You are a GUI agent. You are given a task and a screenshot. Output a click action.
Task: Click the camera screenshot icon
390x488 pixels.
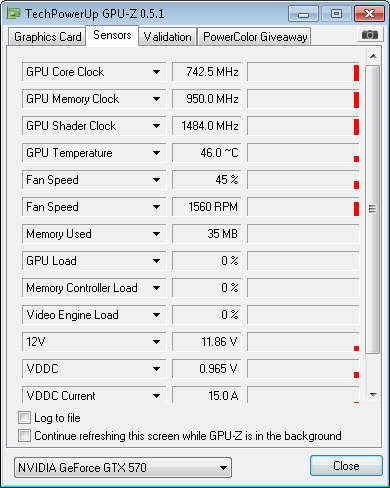(x=370, y=35)
